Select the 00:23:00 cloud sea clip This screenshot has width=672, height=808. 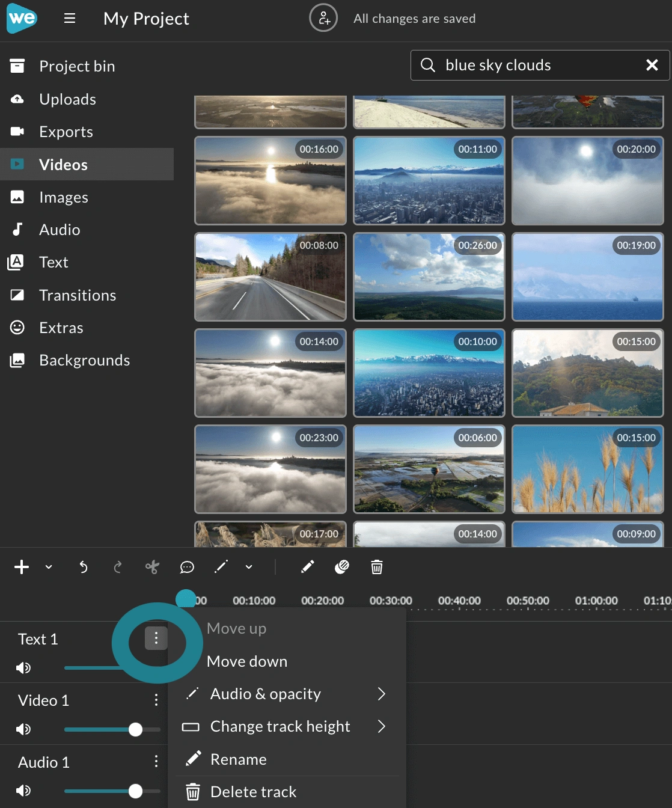pyautogui.click(x=270, y=469)
